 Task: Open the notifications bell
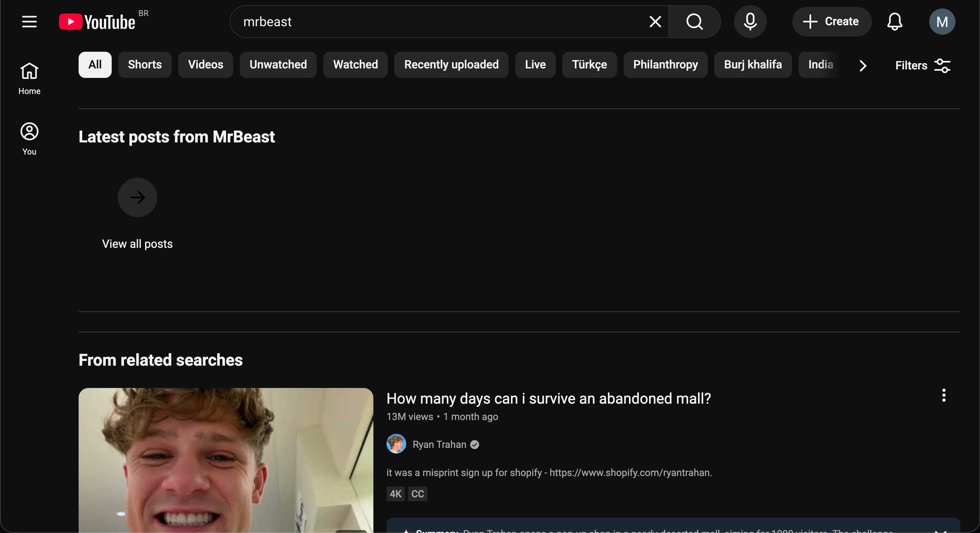(895, 22)
